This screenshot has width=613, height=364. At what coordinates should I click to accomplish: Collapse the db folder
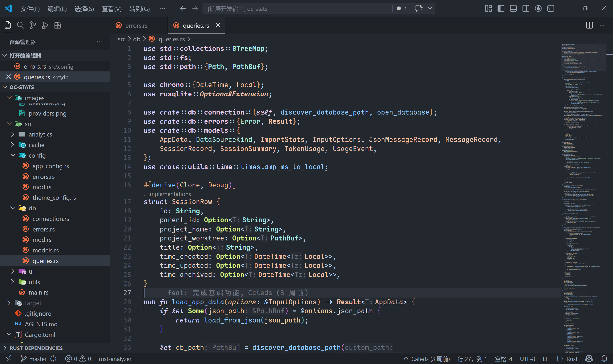tap(13, 208)
